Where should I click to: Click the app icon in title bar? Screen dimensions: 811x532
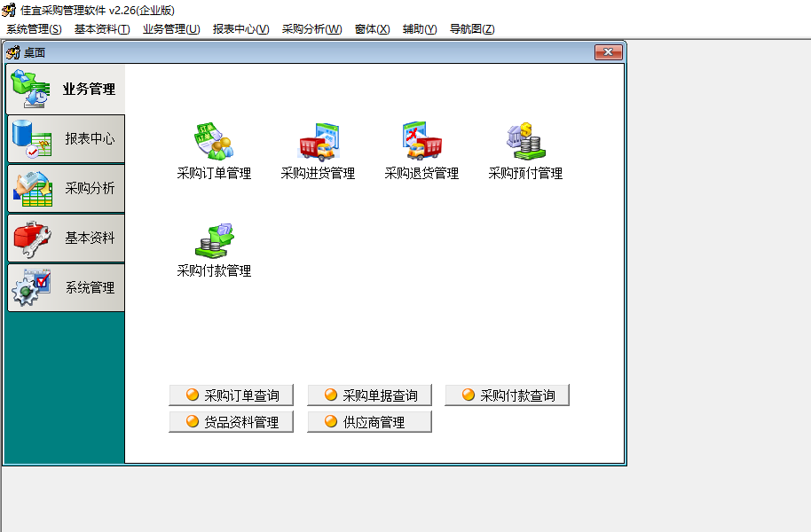[x=9, y=10]
